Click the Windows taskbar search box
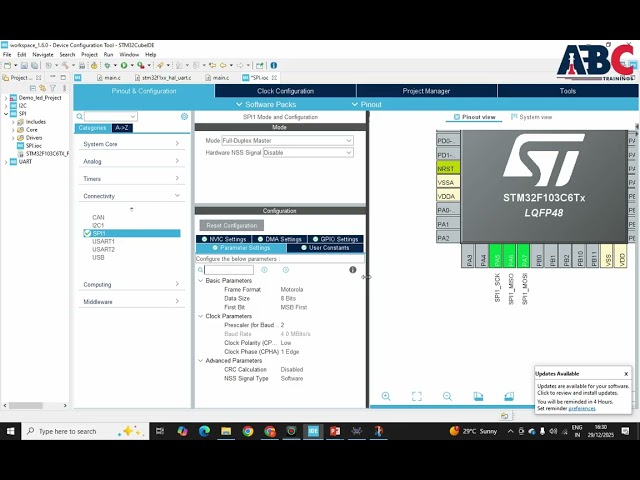The height and width of the screenshot is (480, 640). (x=85, y=431)
